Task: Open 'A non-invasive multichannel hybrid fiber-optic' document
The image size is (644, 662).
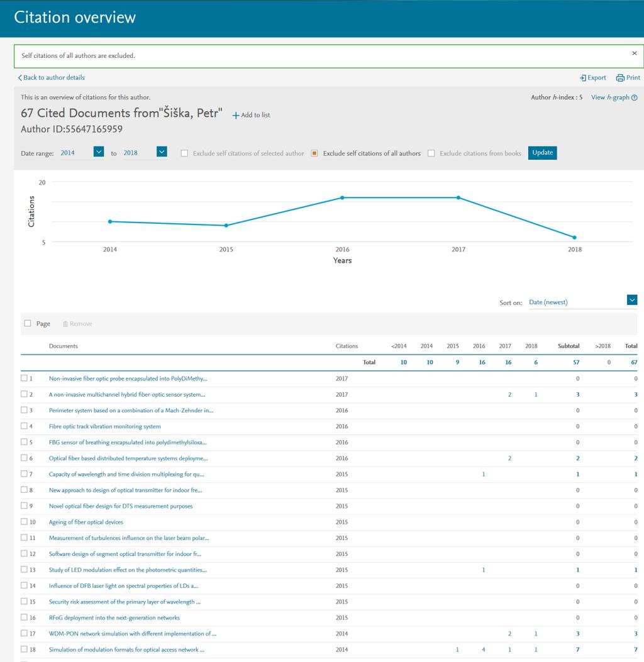Action: (x=126, y=395)
